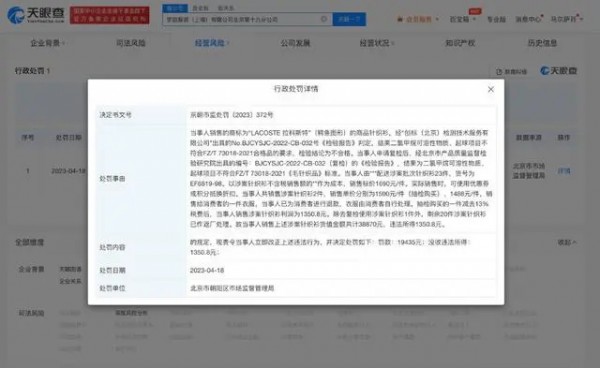Click the decision number value ending 372号
The width and height of the screenshot is (600, 368).
pyautogui.click(x=232, y=115)
